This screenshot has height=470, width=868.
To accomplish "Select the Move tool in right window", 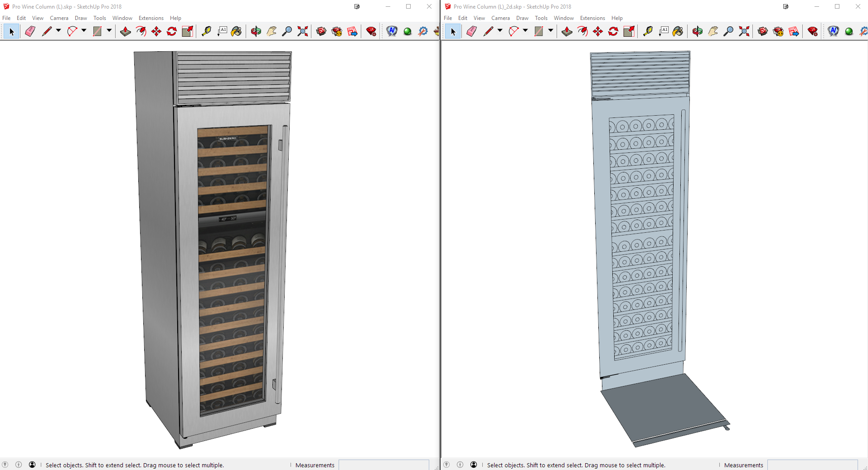I will point(598,31).
